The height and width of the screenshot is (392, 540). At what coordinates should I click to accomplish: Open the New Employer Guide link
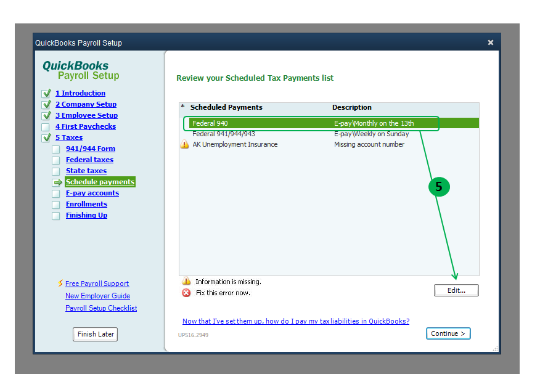pyautogui.click(x=97, y=296)
